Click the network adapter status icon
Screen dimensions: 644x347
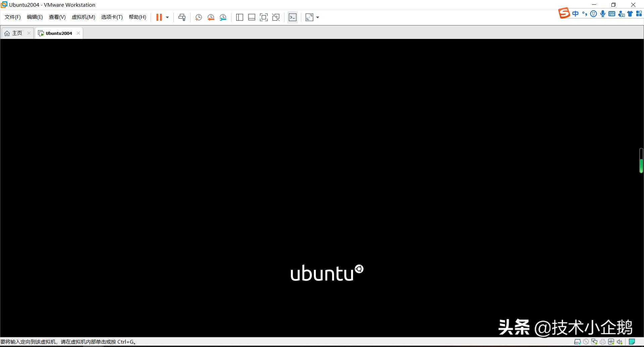(594, 342)
